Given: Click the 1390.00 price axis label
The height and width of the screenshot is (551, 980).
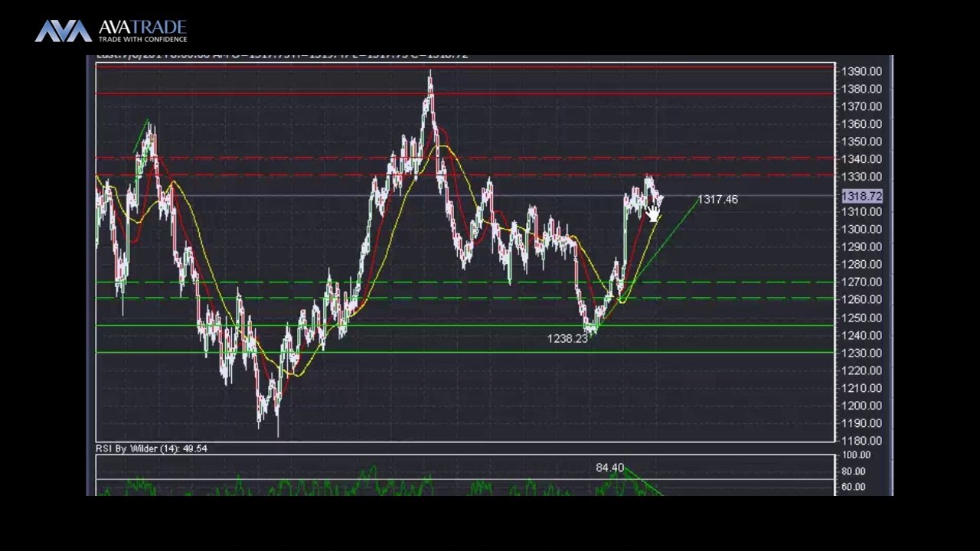Looking at the screenshot, I should click(x=861, y=71).
